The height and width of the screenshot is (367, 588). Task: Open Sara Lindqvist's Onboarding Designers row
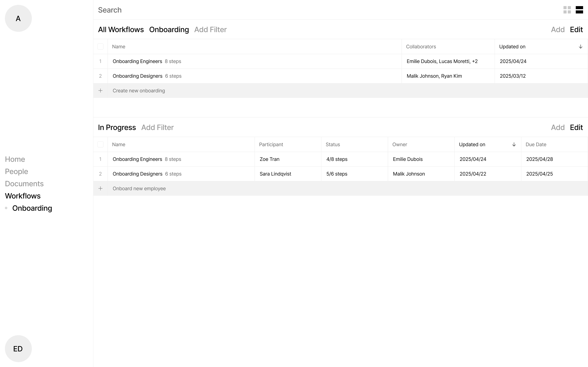pyautogui.click(x=138, y=174)
